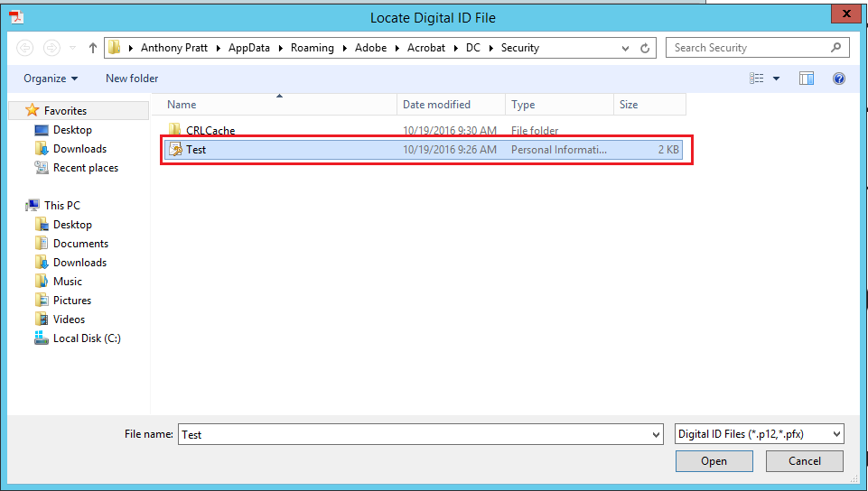This screenshot has height=491, width=868.
Task: Open the Help question mark icon
Action: pos(839,79)
